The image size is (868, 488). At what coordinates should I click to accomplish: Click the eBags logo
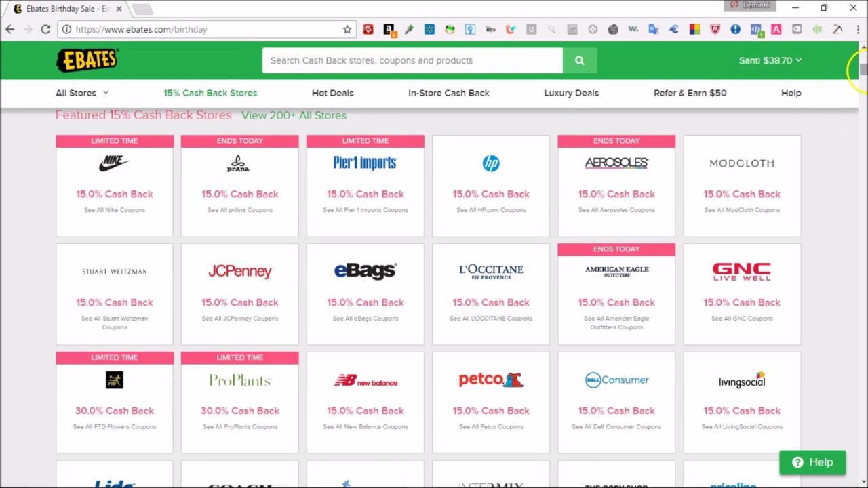(366, 271)
